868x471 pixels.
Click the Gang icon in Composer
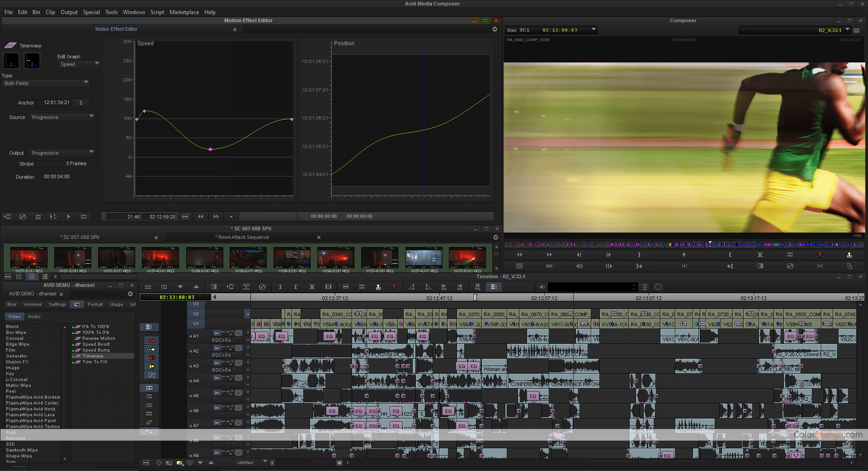point(549,266)
